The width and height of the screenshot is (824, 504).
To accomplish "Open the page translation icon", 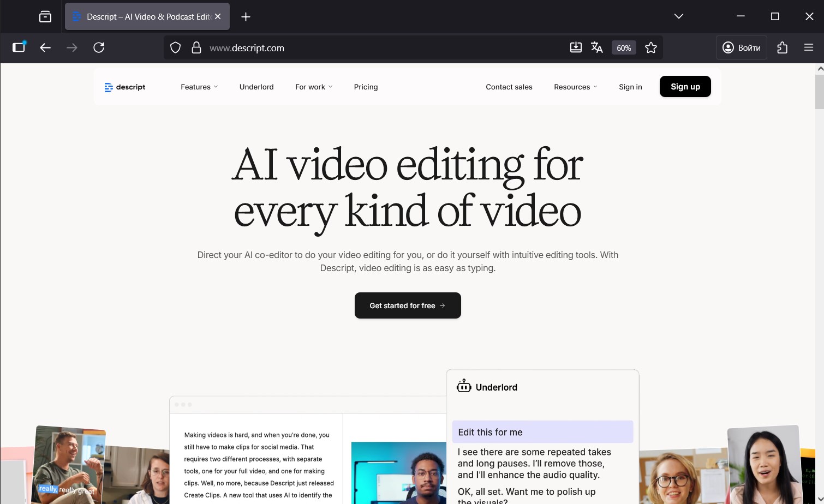I will [x=597, y=48].
